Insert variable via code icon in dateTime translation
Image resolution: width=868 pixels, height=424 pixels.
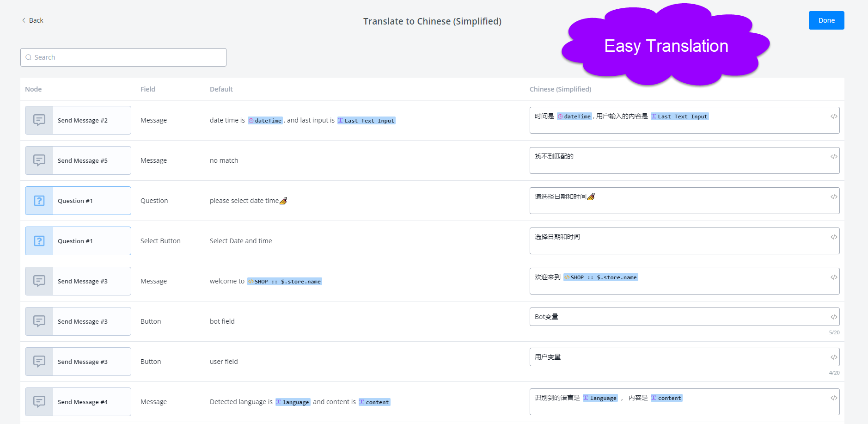834,117
